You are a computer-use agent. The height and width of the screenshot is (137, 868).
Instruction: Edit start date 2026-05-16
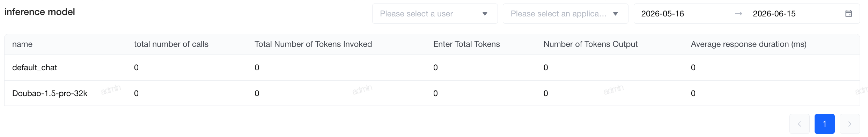click(662, 14)
